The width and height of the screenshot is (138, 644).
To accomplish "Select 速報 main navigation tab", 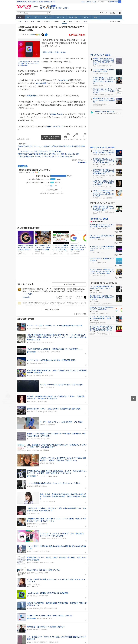I will [28, 17].
